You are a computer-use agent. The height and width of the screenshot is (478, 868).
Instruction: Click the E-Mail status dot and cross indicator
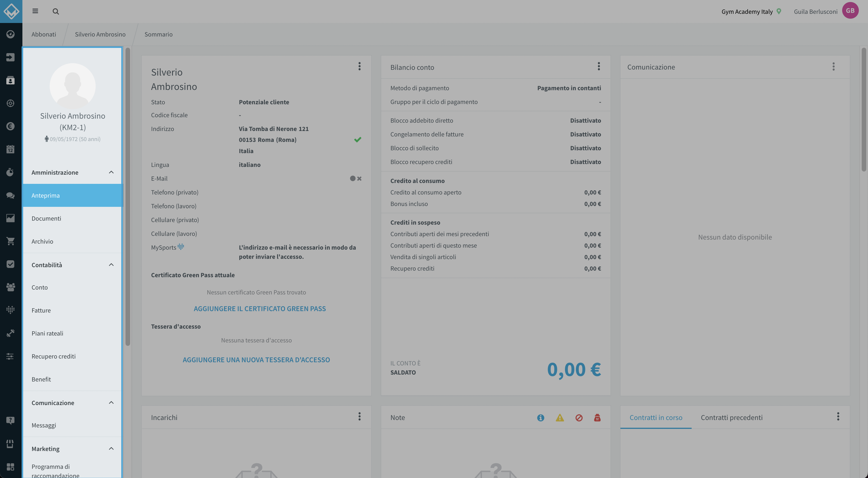click(x=356, y=178)
